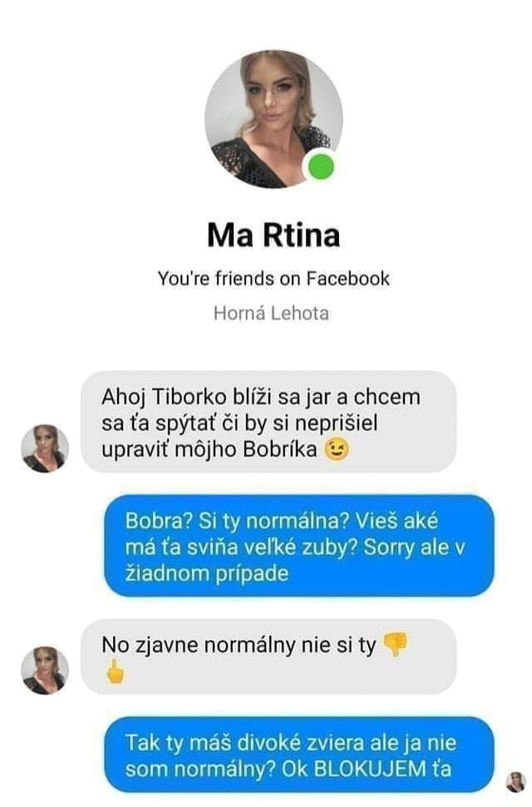The width and height of the screenshot is (532, 807).
Task: Click the text "žiadnom prípade" in the blue bubble
Action: [x=207, y=573]
